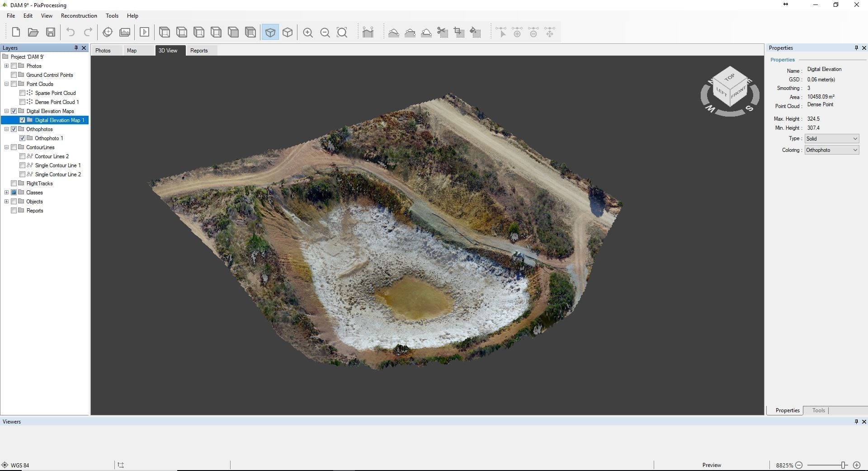Zoom in with the magnifier plus icon
This screenshot has height=471, width=868.
point(308,33)
